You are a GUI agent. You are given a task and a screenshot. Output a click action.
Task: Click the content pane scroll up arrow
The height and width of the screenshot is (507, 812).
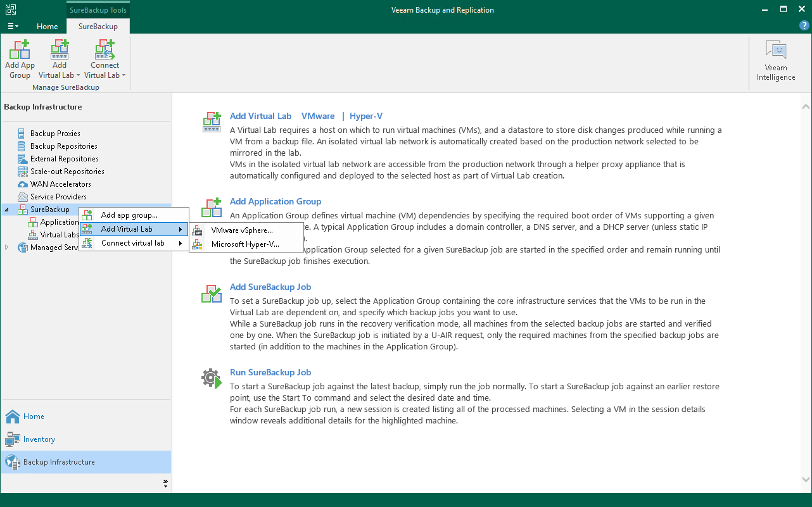[x=806, y=108]
